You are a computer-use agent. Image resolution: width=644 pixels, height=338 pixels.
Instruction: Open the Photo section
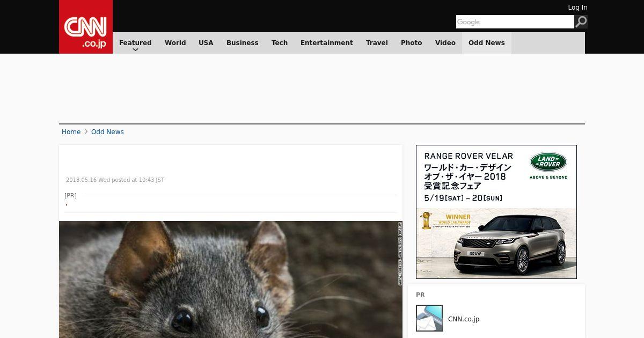(x=412, y=43)
